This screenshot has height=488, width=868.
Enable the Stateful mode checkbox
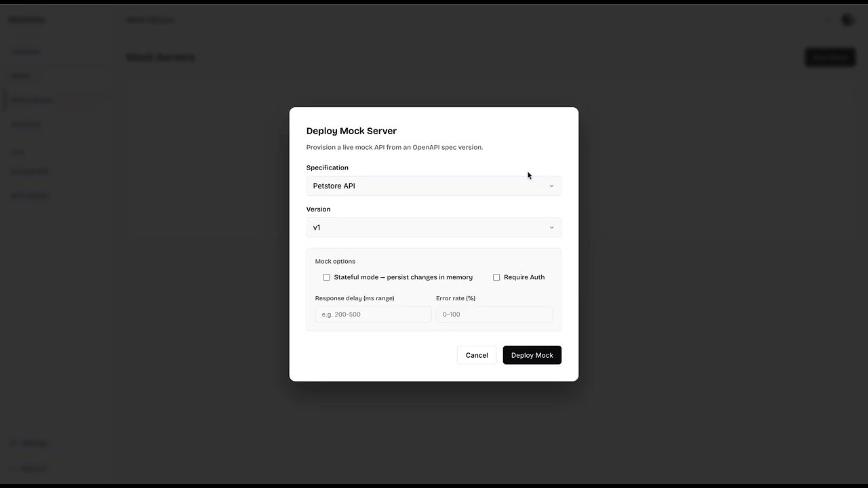(326, 277)
